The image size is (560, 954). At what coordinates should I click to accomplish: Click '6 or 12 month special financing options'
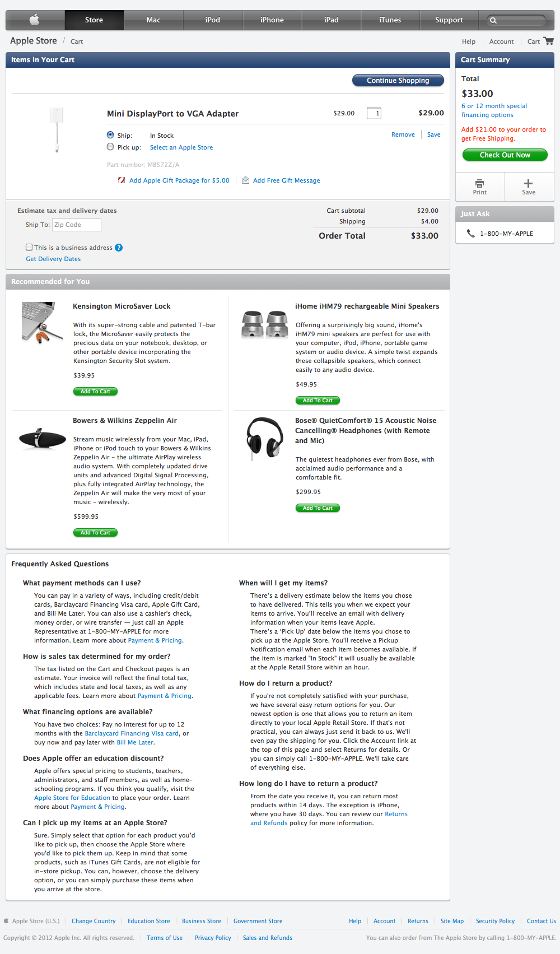coord(494,110)
